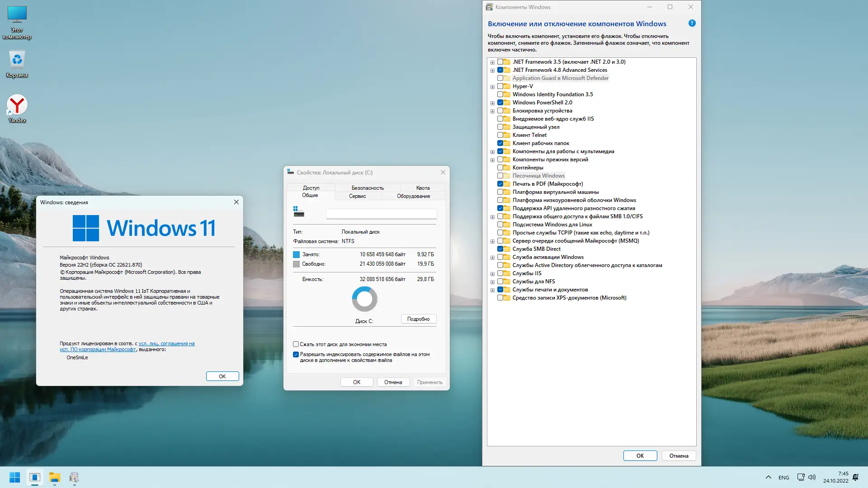Switch to the Безопасность tab

point(367,188)
